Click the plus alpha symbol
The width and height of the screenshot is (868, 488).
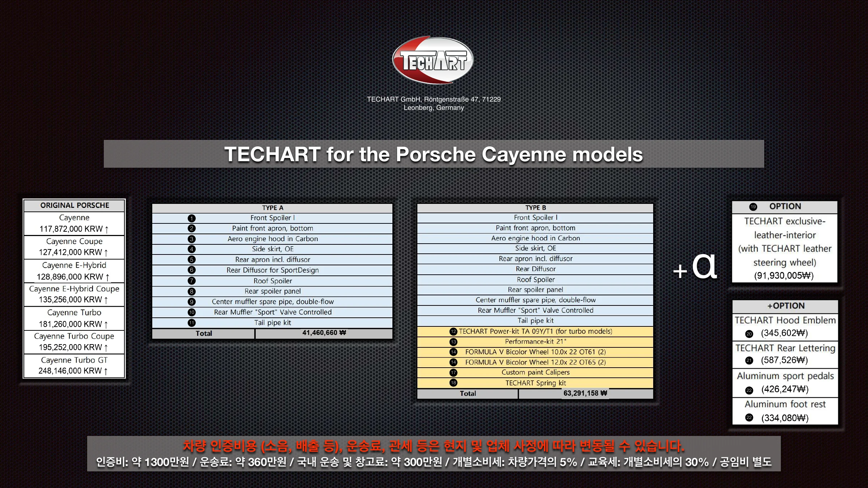tap(695, 266)
